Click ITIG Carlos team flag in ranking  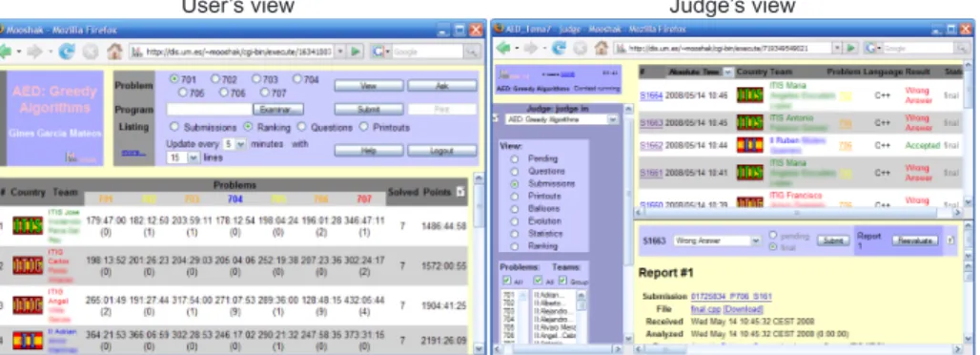[x=28, y=265]
